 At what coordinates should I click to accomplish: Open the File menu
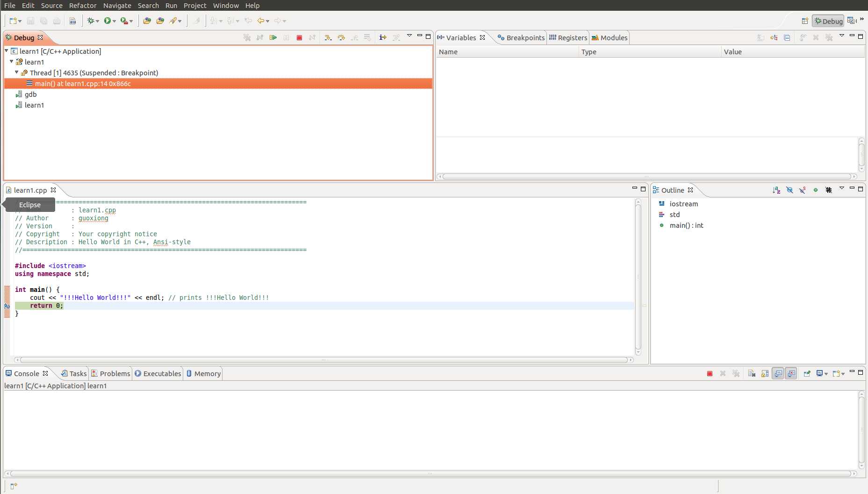[x=9, y=5]
